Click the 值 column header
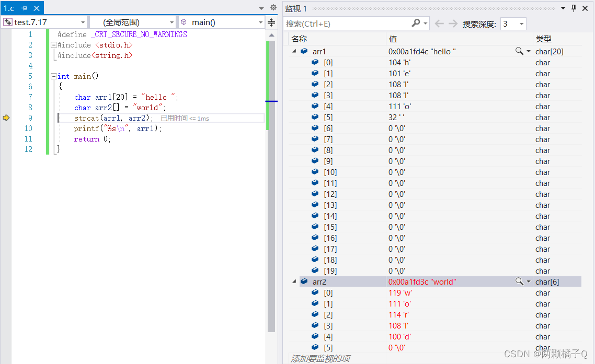 pyautogui.click(x=393, y=39)
